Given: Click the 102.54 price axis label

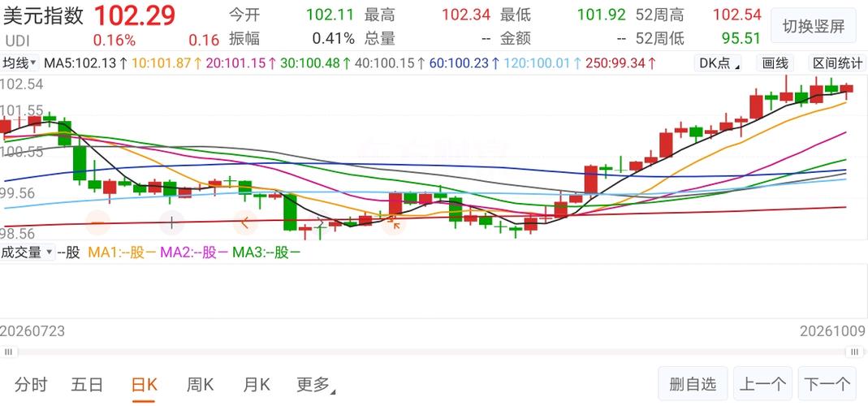Looking at the screenshot, I should pyautogui.click(x=22, y=84).
